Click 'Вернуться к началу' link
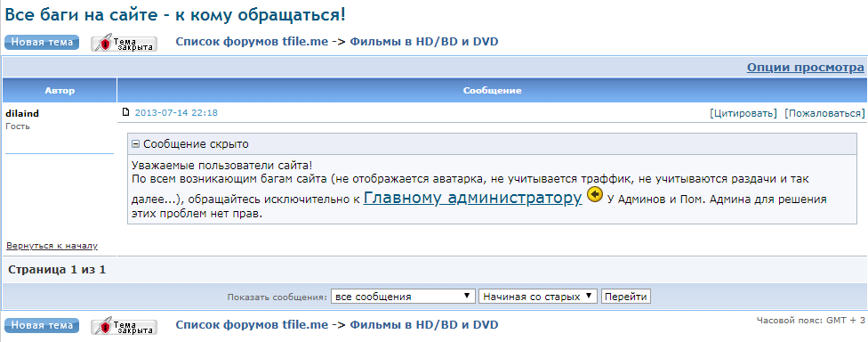Screen dimensions: 868x342 pyautogui.click(x=52, y=246)
